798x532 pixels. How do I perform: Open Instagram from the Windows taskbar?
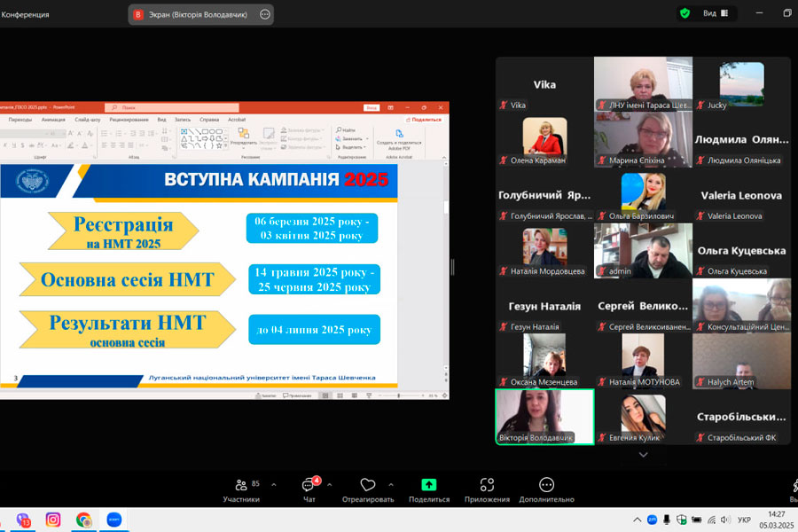[53, 520]
